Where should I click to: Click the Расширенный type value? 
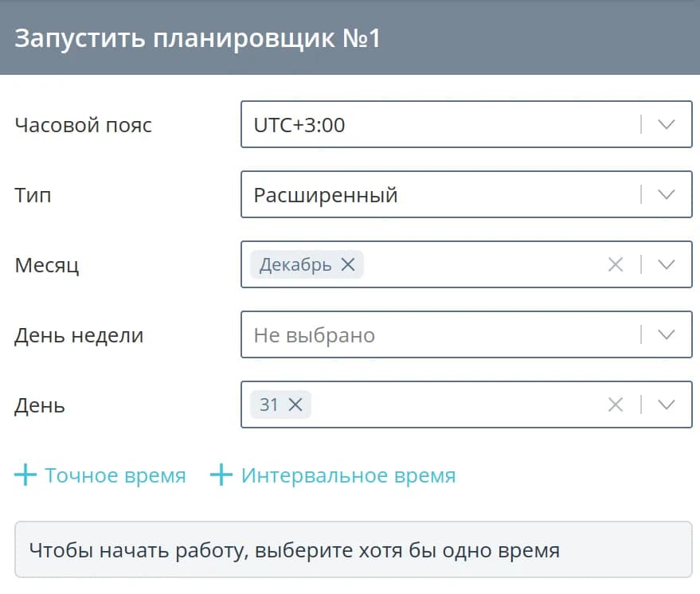[x=326, y=195]
